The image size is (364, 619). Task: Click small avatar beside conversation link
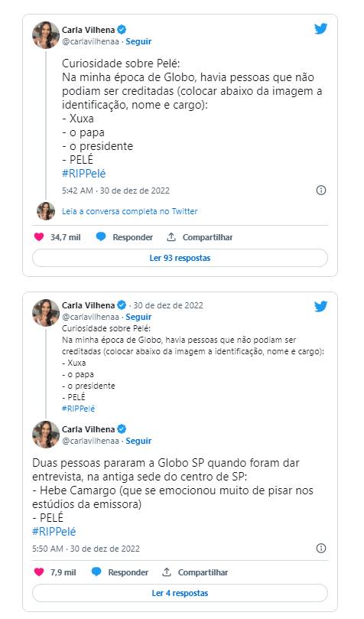pos(46,211)
